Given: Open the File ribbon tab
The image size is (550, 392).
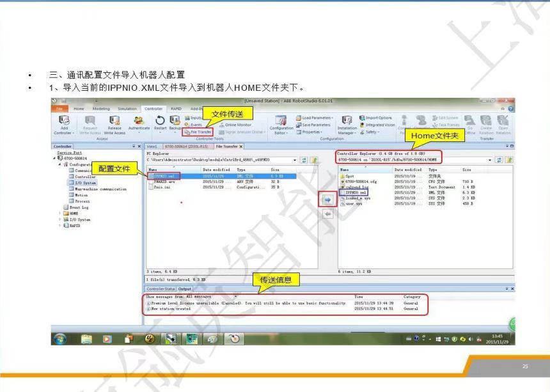Looking at the screenshot, I should click(x=59, y=109).
